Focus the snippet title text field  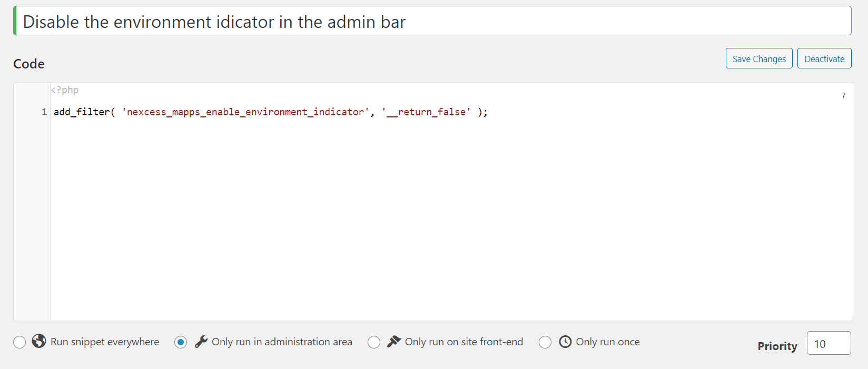(432, 22)
